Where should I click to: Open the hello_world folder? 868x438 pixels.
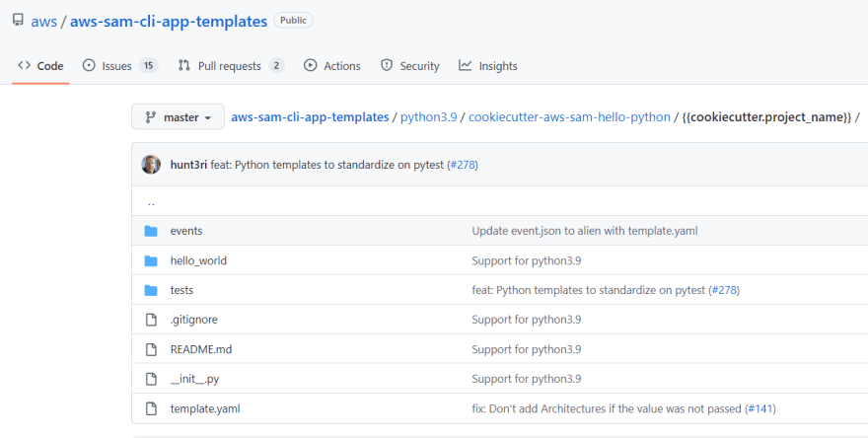(x=198, y=260)
